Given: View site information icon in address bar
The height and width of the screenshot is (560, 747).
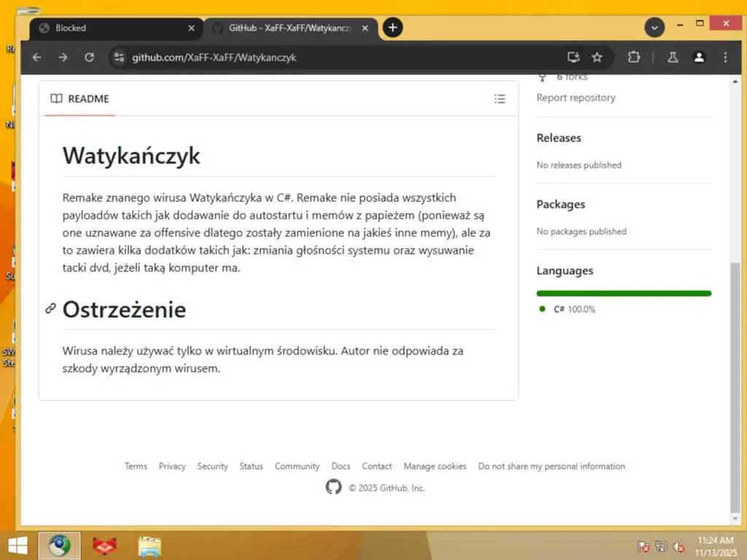Looking at the screenshot, I should pyautogui.click(x=119, y=58).
